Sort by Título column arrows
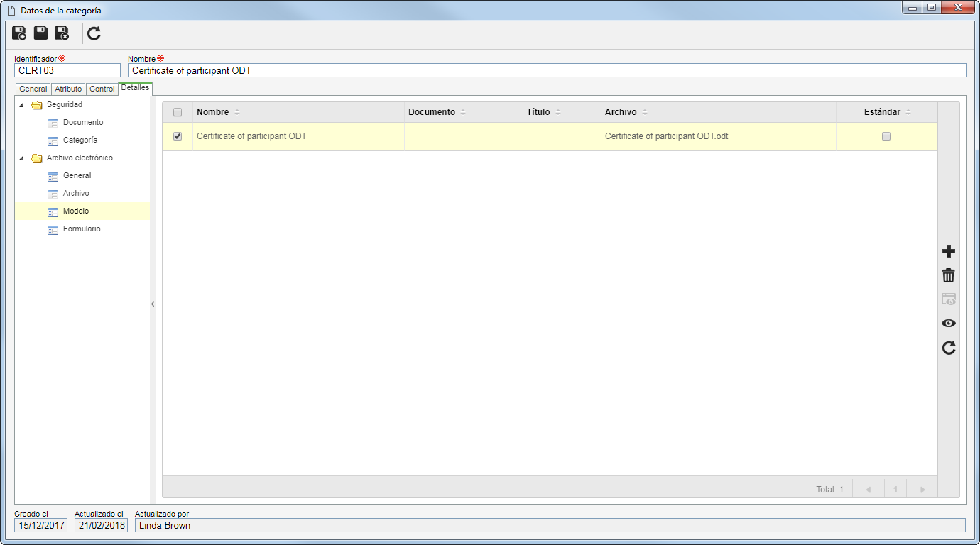The width and height of the screenshot is (980, 545). click(558, 112)
